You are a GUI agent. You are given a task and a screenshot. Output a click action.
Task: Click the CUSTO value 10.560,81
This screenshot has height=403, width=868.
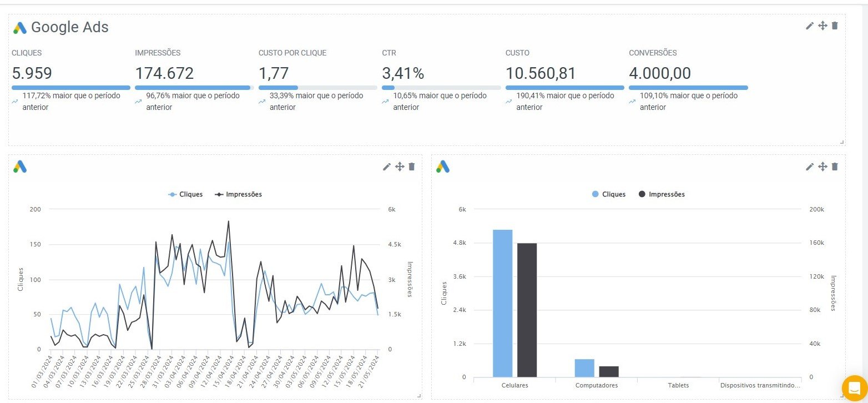coord(541,73)
